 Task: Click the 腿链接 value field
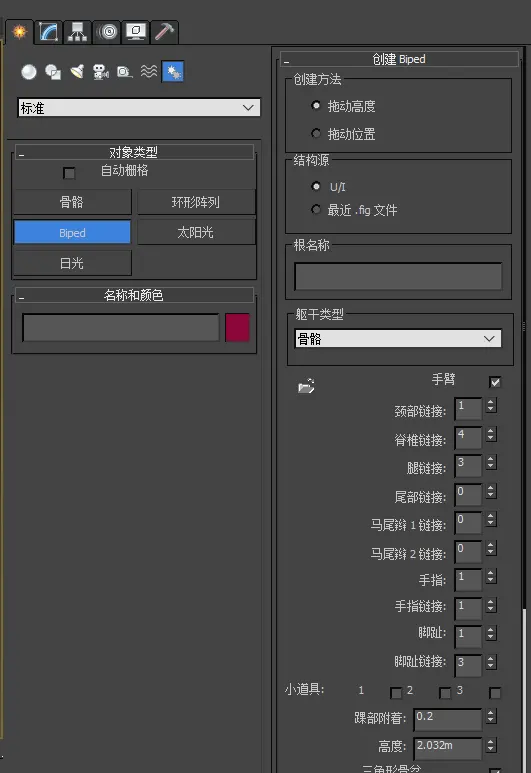tap(468, 465)
